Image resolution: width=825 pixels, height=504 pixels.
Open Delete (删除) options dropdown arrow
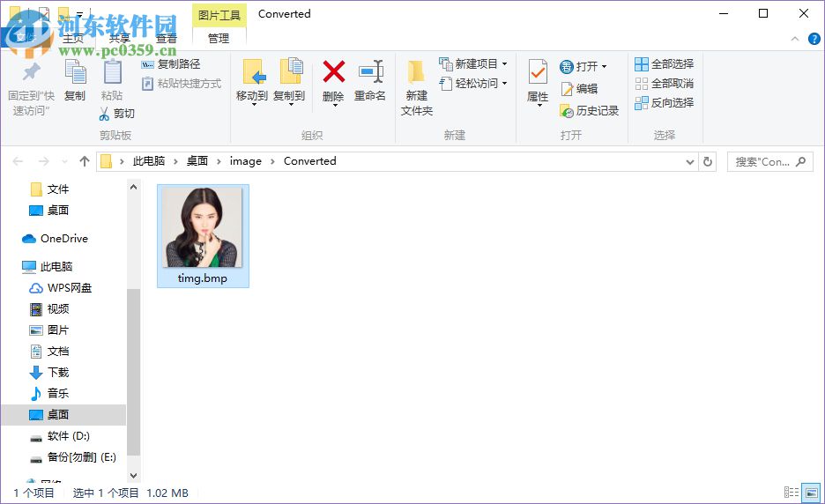click(x=335, y=105)
